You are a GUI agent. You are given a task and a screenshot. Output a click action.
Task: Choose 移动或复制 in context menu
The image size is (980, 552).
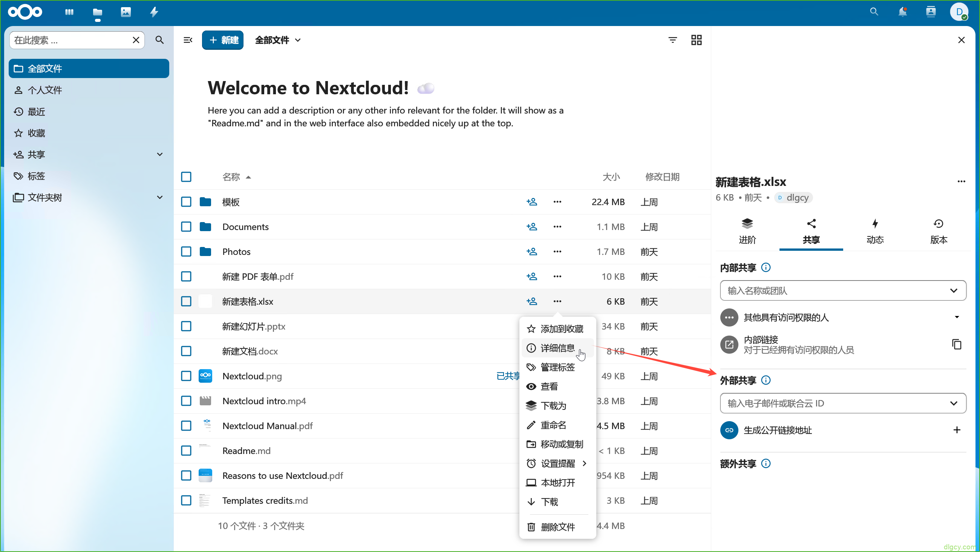pos(557,444)
